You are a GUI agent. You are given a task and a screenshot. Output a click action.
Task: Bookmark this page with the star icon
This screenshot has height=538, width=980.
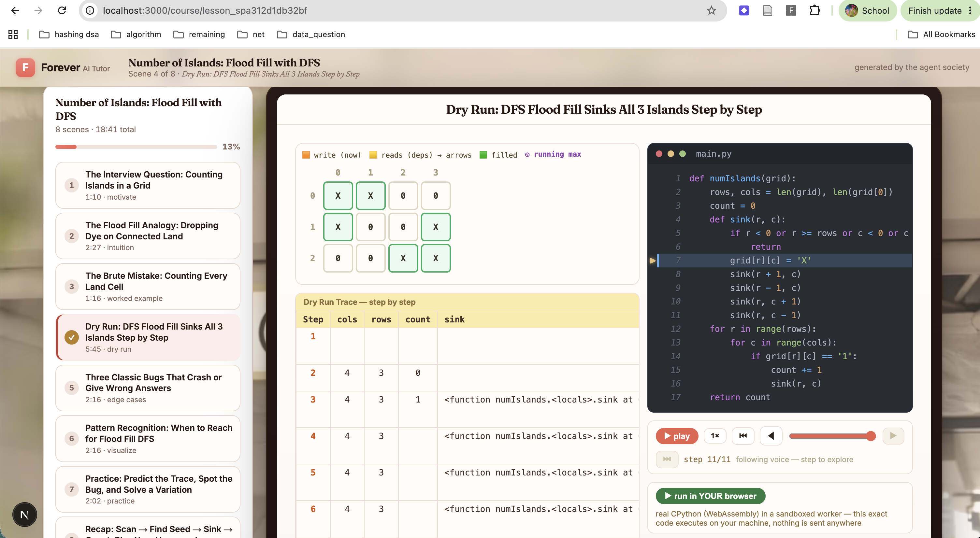click(711, 10)
